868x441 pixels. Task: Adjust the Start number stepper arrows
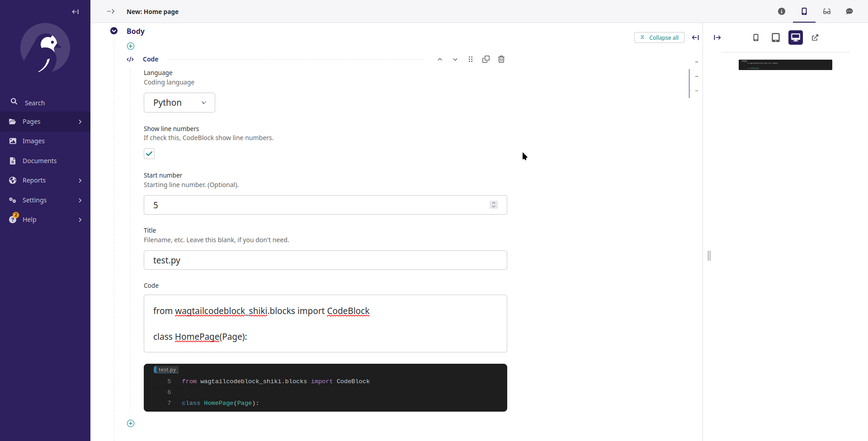(x=494, y=205)
